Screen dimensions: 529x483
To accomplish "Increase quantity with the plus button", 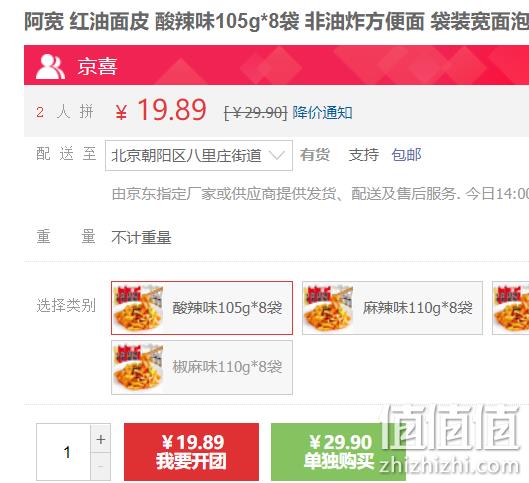I will pyautogui.click(x=101, y=439).
